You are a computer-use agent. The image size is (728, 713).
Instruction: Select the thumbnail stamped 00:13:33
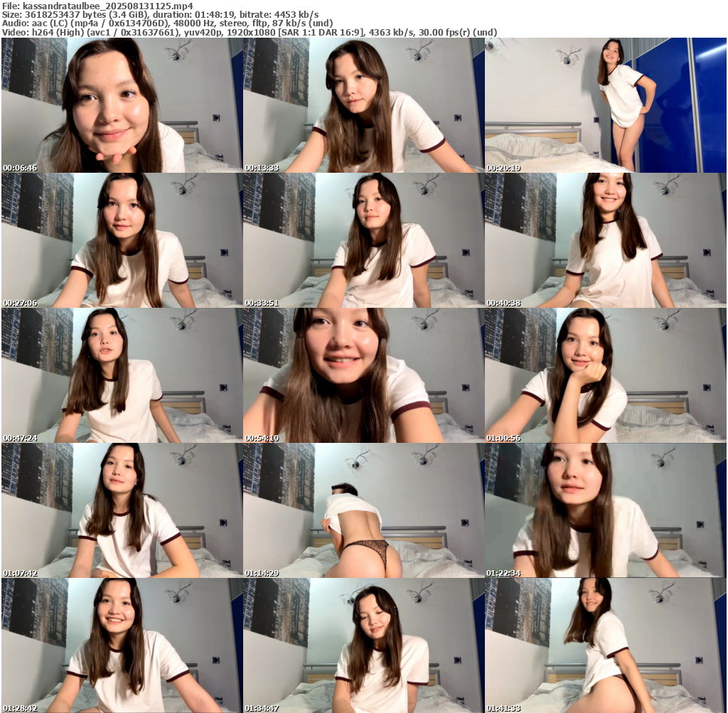pos(363,105)
